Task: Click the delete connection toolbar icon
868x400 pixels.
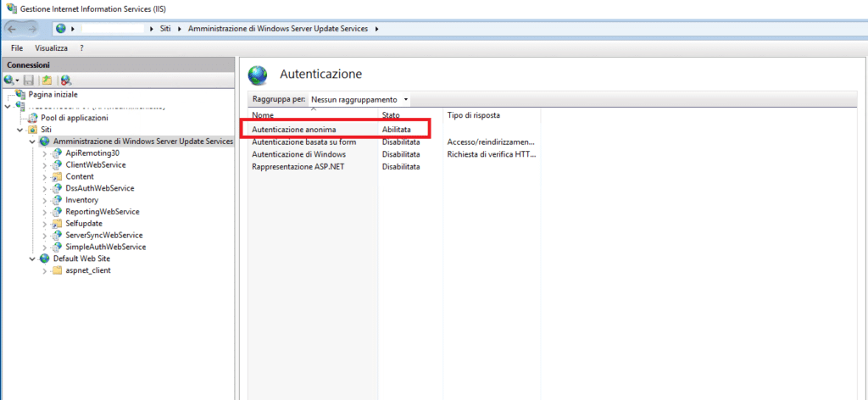Action: [x=66, y=80]
